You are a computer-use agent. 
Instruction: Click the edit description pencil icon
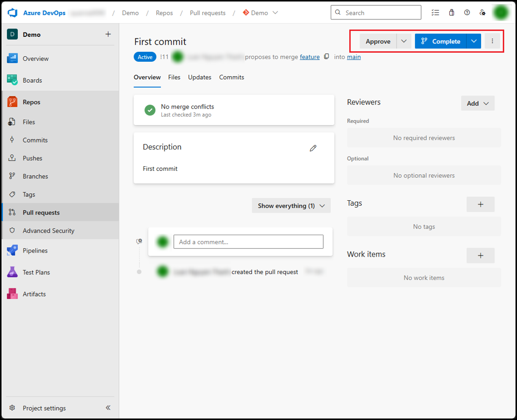[x=313, y=148]
